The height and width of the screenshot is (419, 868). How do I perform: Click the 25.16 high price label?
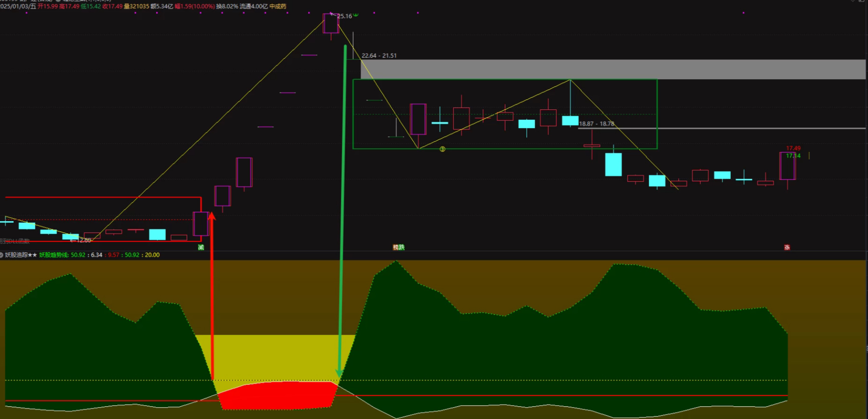[344, 16]
